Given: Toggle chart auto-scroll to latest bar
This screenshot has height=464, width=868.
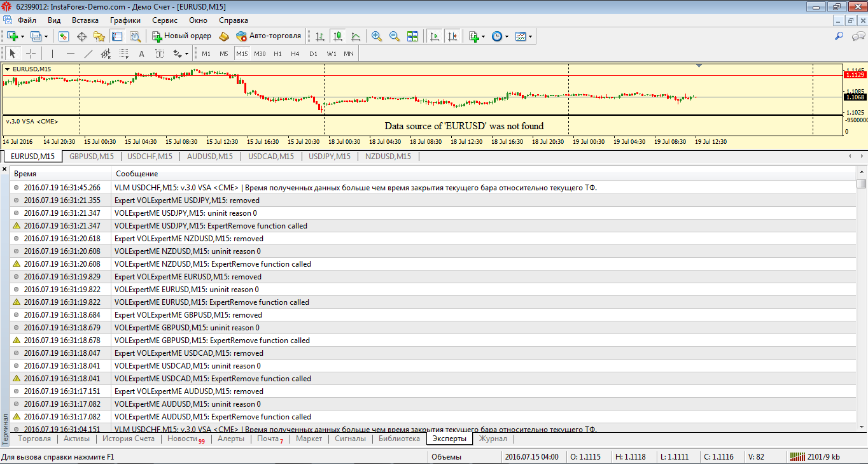Looking at the screenshot, I should tap(435, 36).
